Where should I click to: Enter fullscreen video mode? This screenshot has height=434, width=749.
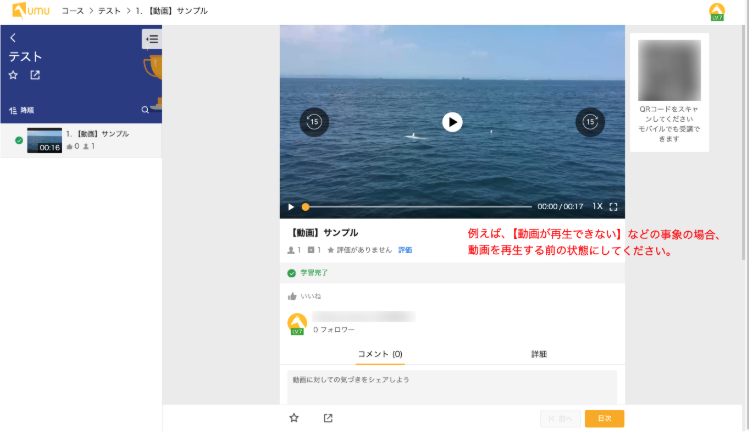pyautogui.click(x=613, y=207)
